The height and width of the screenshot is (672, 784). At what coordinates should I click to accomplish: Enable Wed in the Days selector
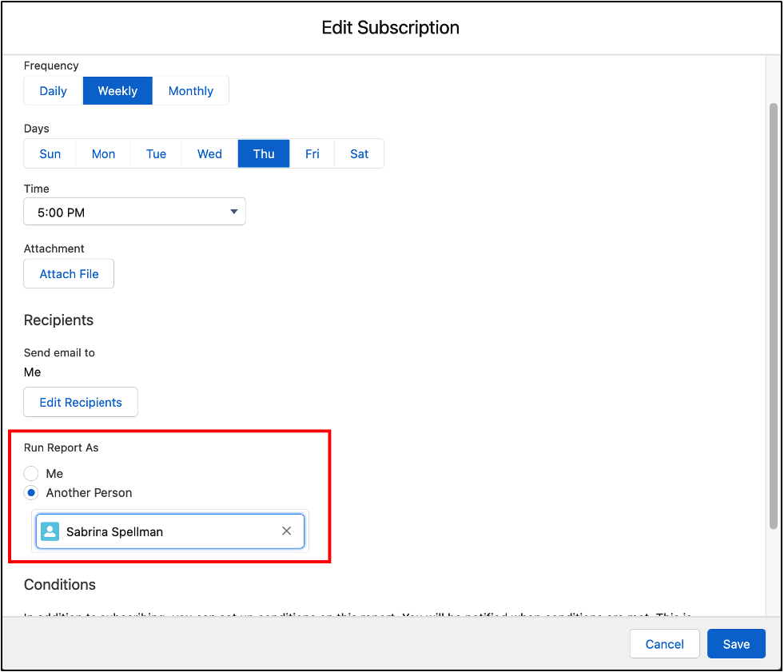[209, 154]
